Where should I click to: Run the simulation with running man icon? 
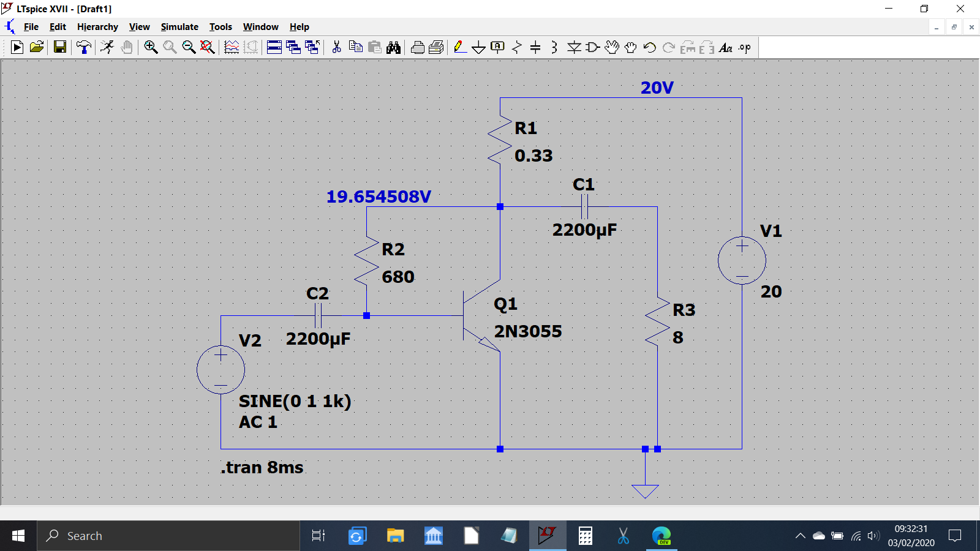[107, 47]
